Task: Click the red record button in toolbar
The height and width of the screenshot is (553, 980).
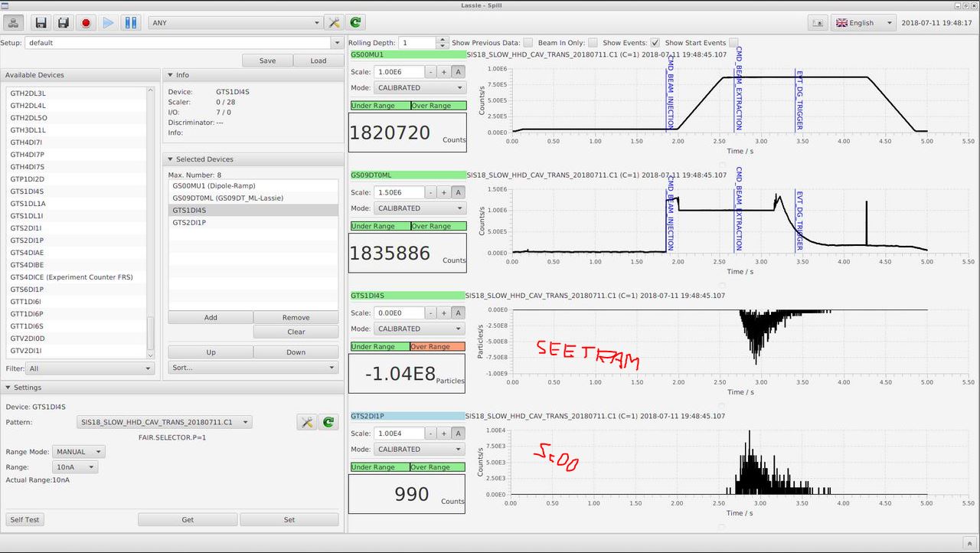Action: pyautogui.click(x=86, y=23)
